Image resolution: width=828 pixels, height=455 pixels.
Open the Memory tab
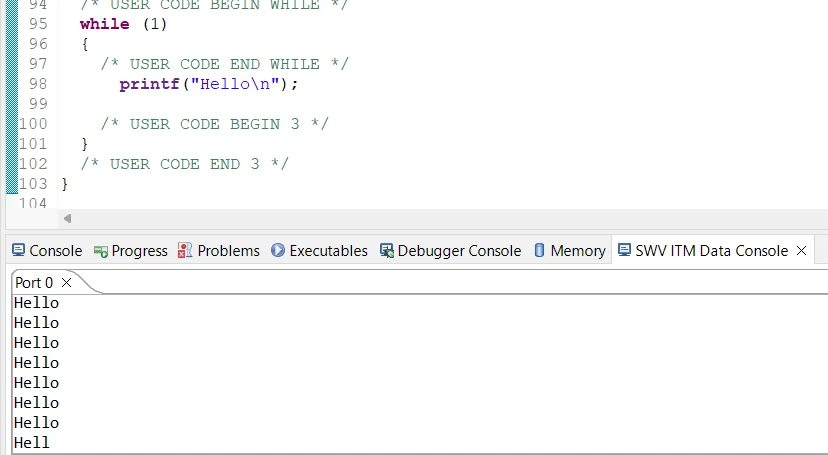click(x=570, y=251)
